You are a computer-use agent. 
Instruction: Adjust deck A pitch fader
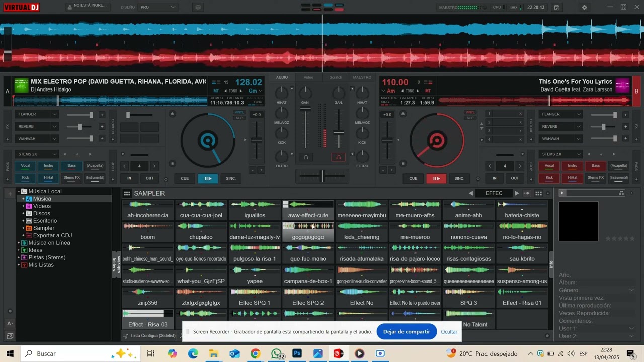coord(257,140)
